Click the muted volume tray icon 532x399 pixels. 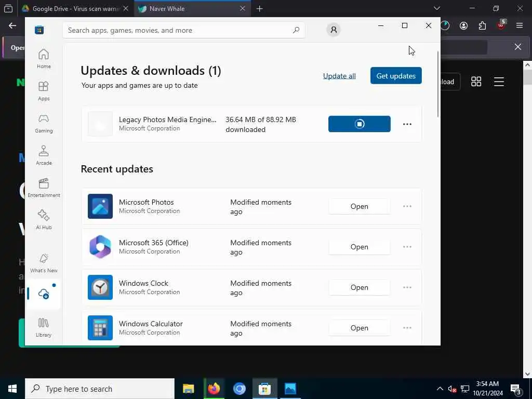click(452, 389)
